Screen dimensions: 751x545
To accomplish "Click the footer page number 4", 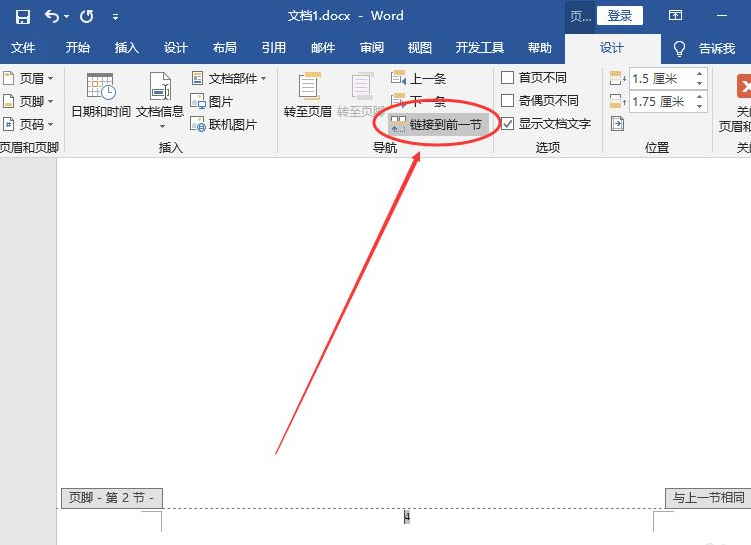I will pos(407,517).
